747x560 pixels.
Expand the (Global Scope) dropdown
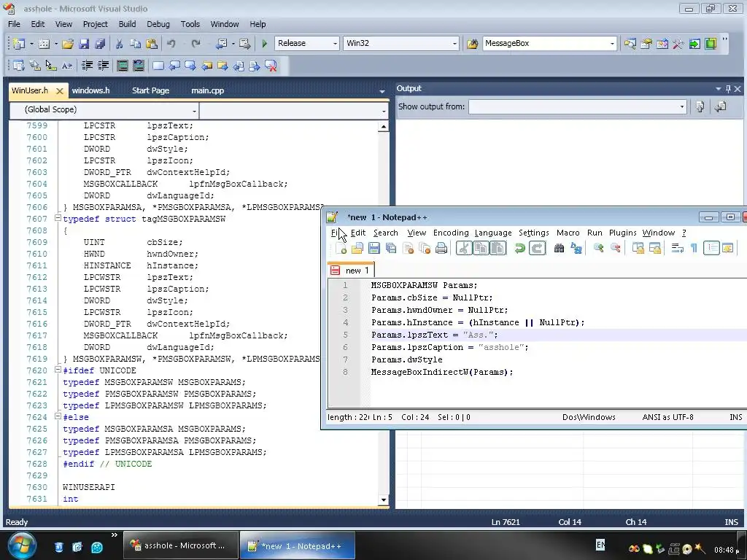point(194,111)
